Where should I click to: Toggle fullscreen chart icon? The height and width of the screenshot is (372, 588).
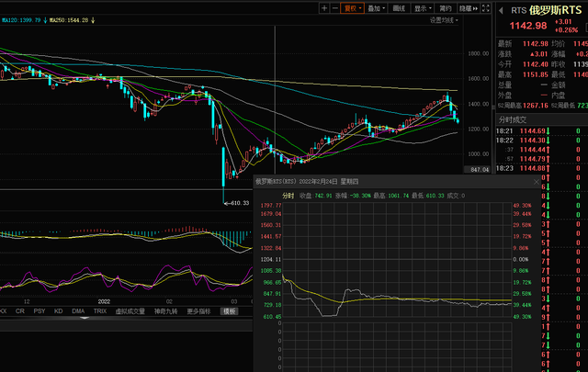coord(486,8)
